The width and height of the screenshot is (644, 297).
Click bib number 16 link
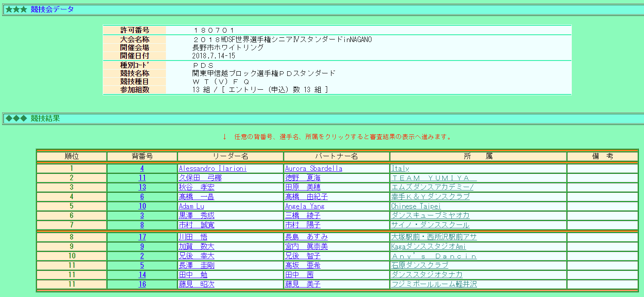[142, 284]
